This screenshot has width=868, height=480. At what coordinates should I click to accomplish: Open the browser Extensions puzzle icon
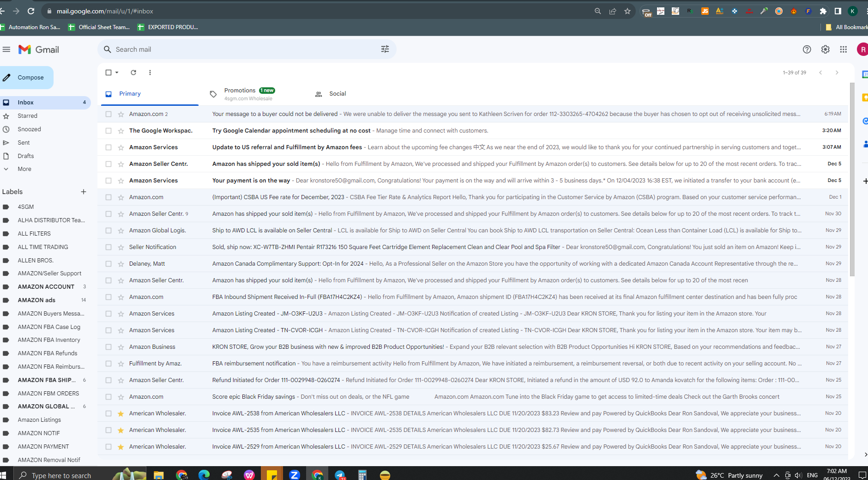823,11
